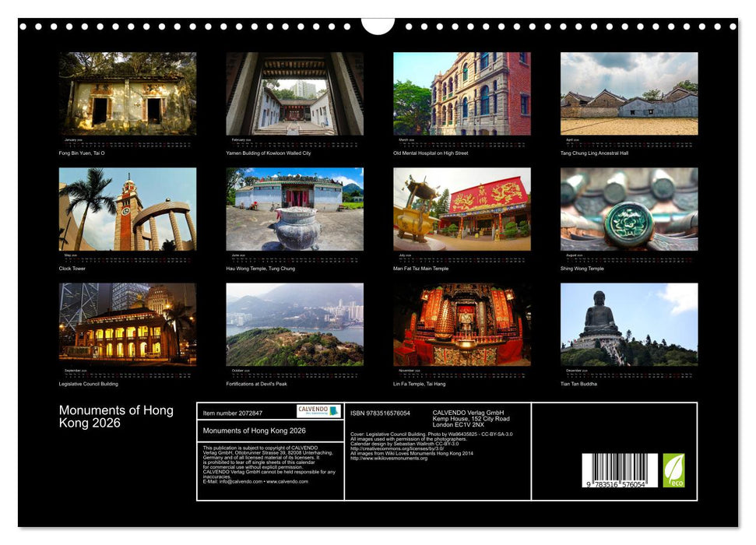Click the Item number 2072847 label

point(233,413)
